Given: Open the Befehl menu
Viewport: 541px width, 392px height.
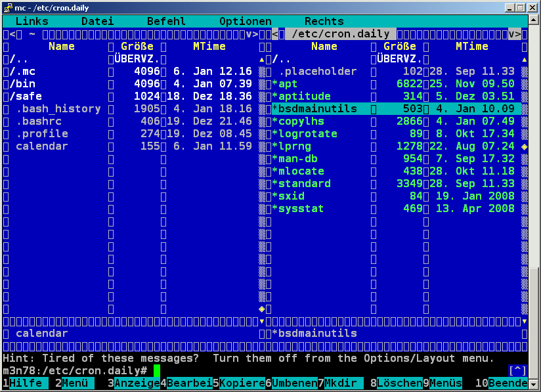Looking at the screenshot, I should click(166, 22).
